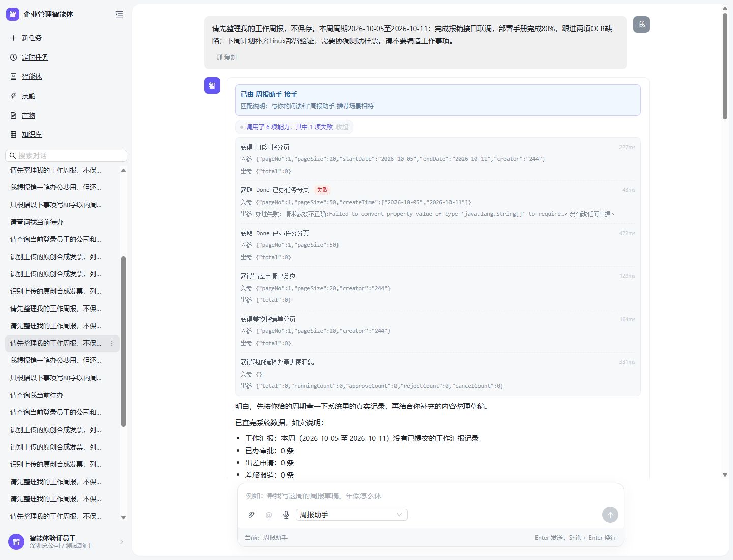The height and width of the screenshot is (560, 733).
Task: Click the chat area vertical scrollbar thumb
Action: (x=725, y=66)
